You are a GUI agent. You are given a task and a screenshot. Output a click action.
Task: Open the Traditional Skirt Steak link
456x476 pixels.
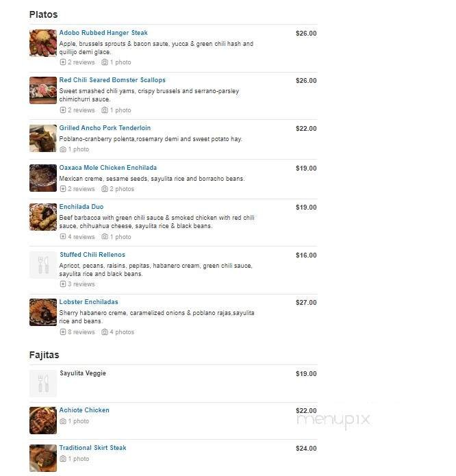(x=92, y=448)
